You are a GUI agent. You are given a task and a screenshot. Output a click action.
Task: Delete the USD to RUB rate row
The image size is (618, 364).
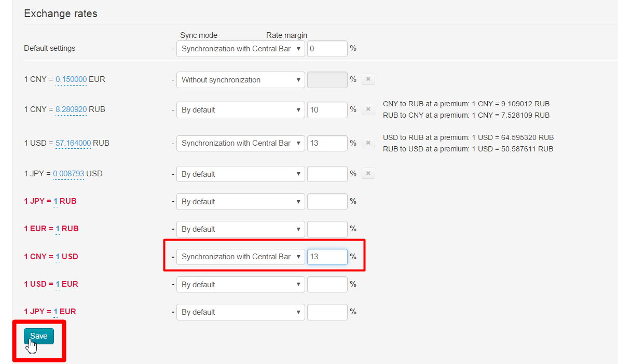coord(368,143)
